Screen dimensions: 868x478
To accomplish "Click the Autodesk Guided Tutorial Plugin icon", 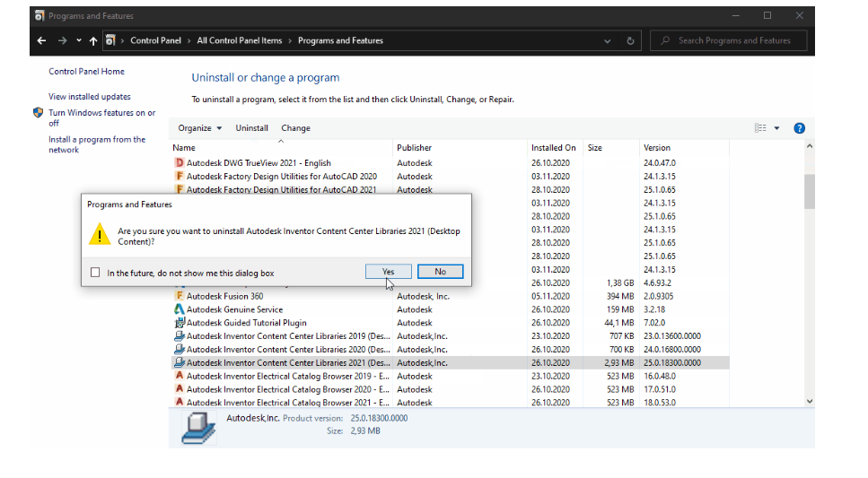I will [179, 323].
